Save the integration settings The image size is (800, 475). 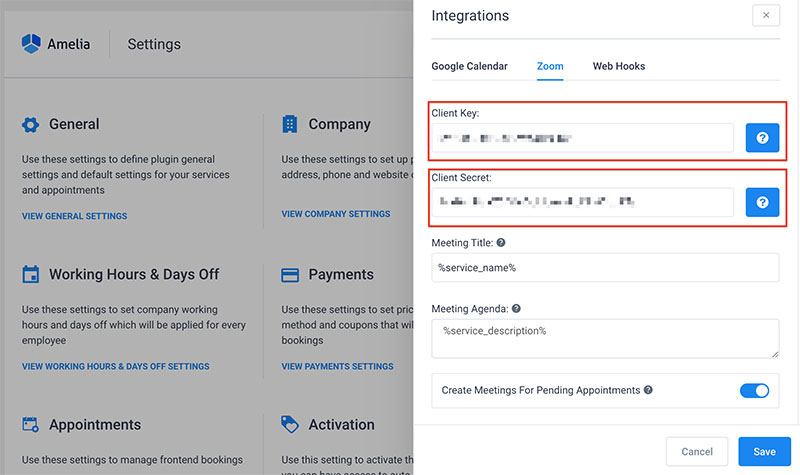[764, 452]
